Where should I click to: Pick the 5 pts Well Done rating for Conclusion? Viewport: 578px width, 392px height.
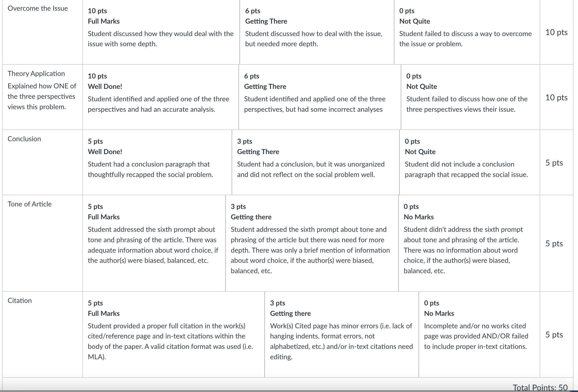157,162
